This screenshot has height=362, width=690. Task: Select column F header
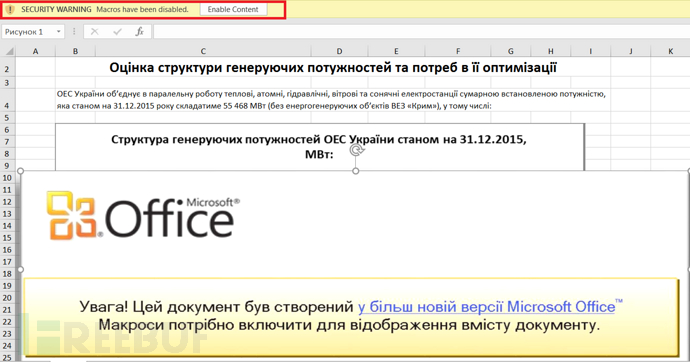point(458,51)
